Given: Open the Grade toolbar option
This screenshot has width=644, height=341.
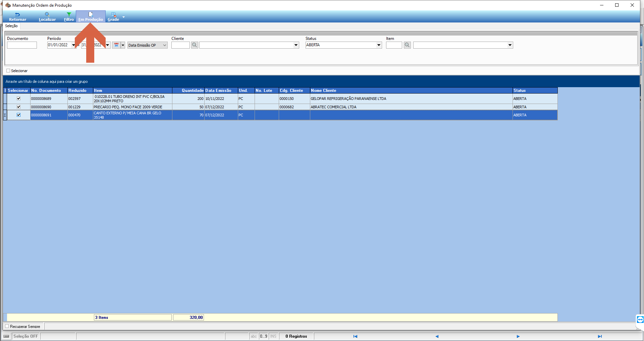Looking at the screenshot, I should pos(113,17).
